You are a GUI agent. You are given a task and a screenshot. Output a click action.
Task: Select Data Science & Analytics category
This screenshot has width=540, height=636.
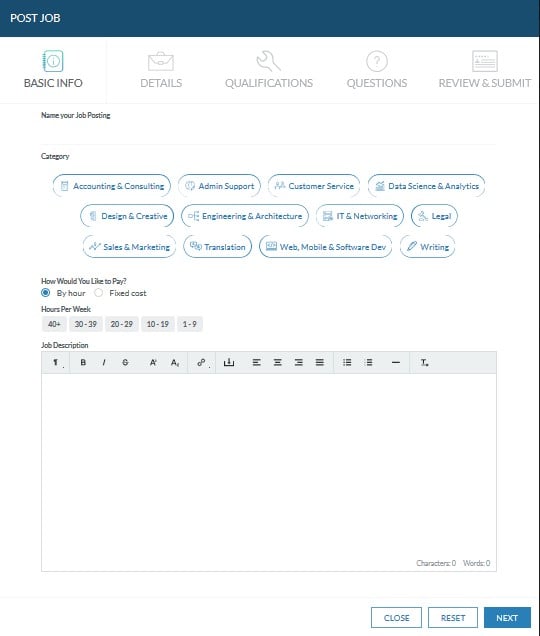point(426,186)
